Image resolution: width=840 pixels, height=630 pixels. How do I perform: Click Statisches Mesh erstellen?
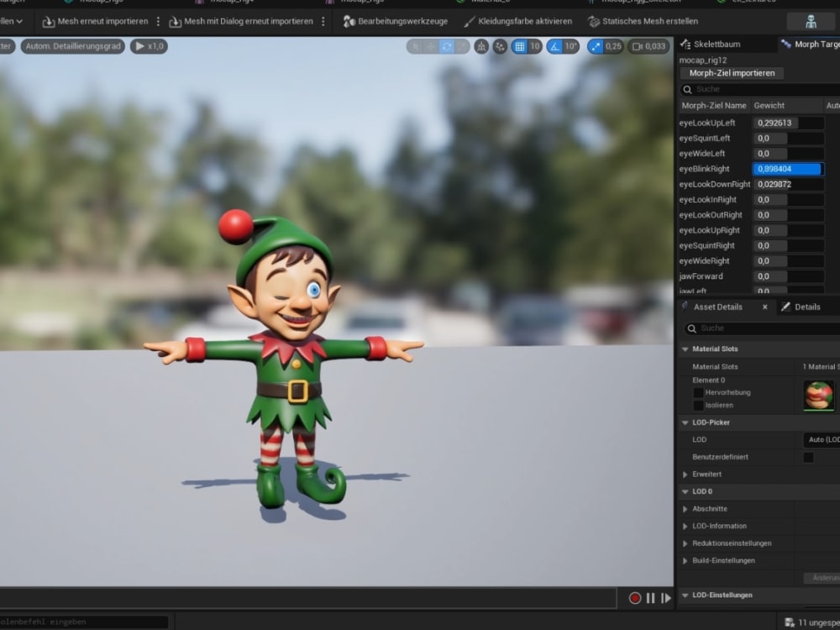[643, 22]
